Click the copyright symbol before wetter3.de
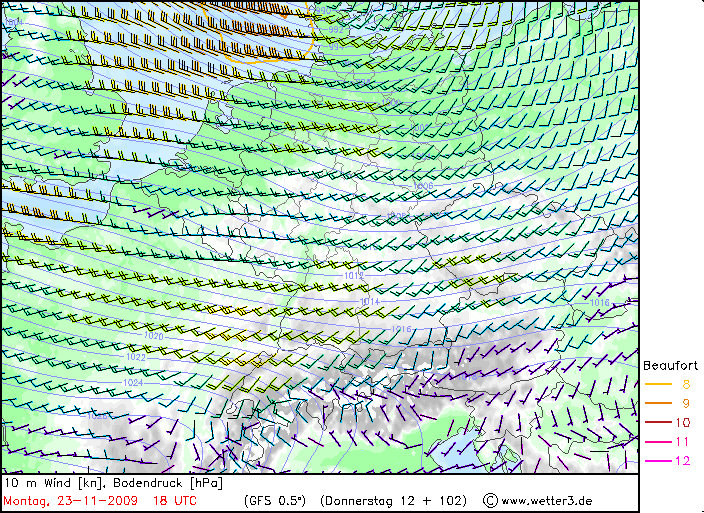704x513 pixels. (x=490, y=501)
